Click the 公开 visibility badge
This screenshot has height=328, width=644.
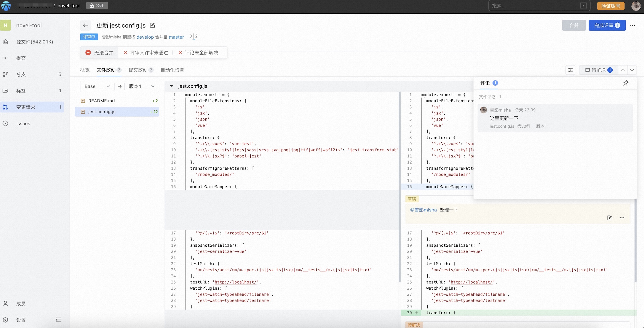97,6
